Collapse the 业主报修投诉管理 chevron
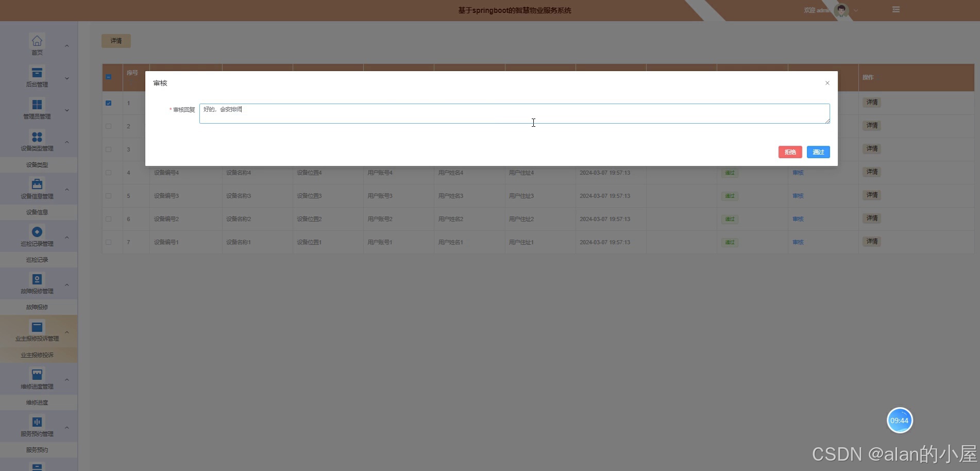980x471 pixels. 66,332
